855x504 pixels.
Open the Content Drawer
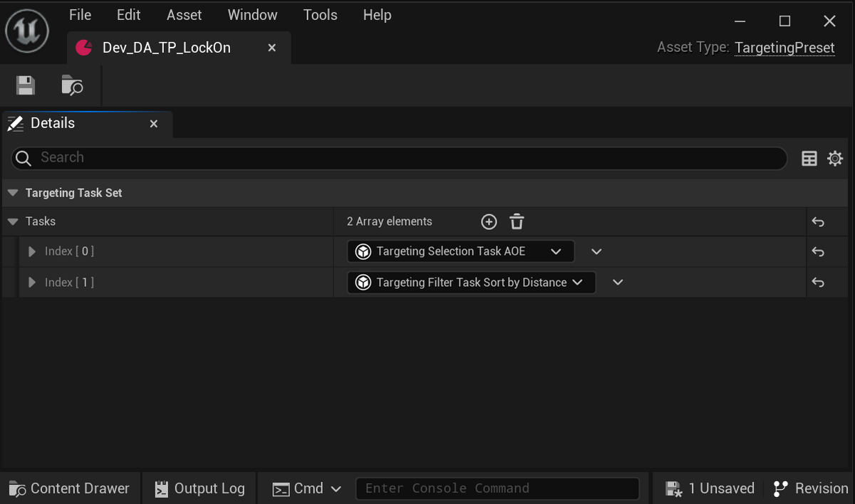70,488
